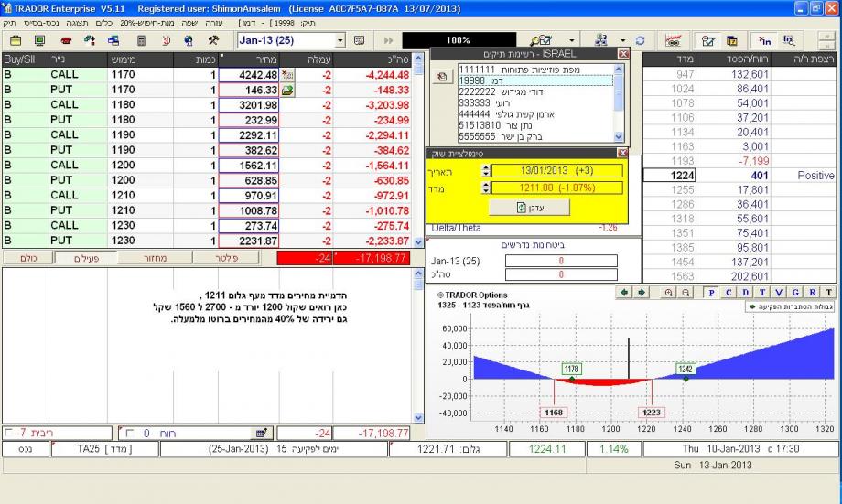Click the red telephone toolbar icon

coord(66,41)
